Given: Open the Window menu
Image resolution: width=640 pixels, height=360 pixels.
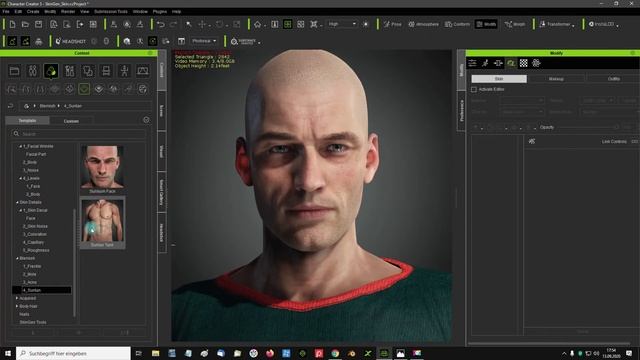Looking at the screenshot, I should click(140, 12).
